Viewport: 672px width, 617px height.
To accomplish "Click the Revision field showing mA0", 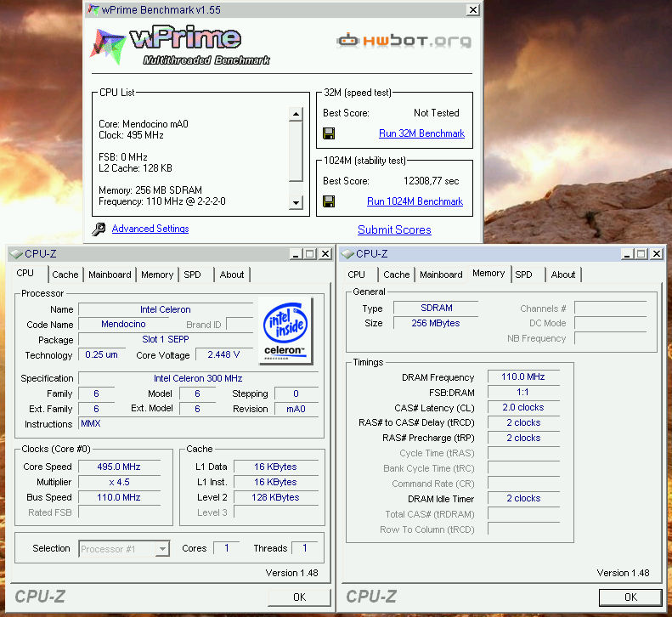I will tap(296, 409).
